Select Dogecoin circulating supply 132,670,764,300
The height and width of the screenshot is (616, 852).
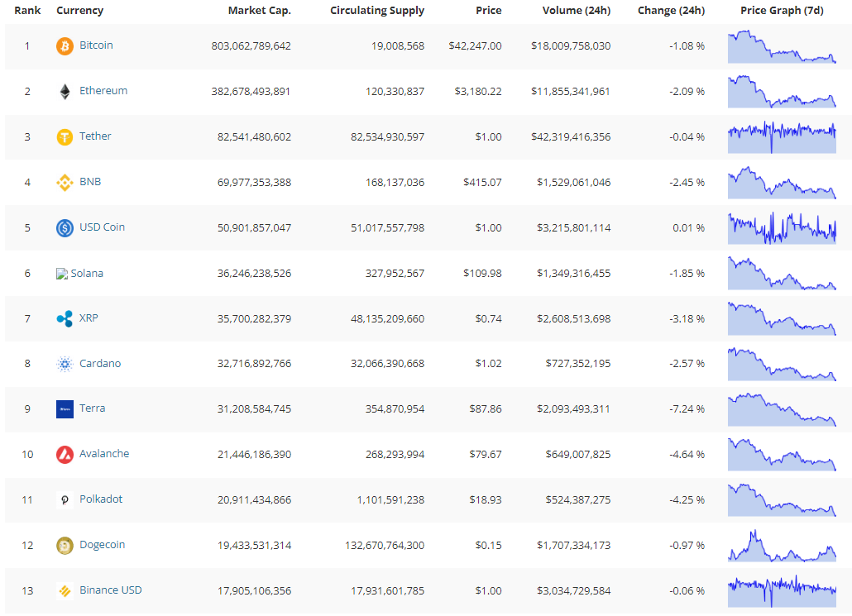(385, 546)
